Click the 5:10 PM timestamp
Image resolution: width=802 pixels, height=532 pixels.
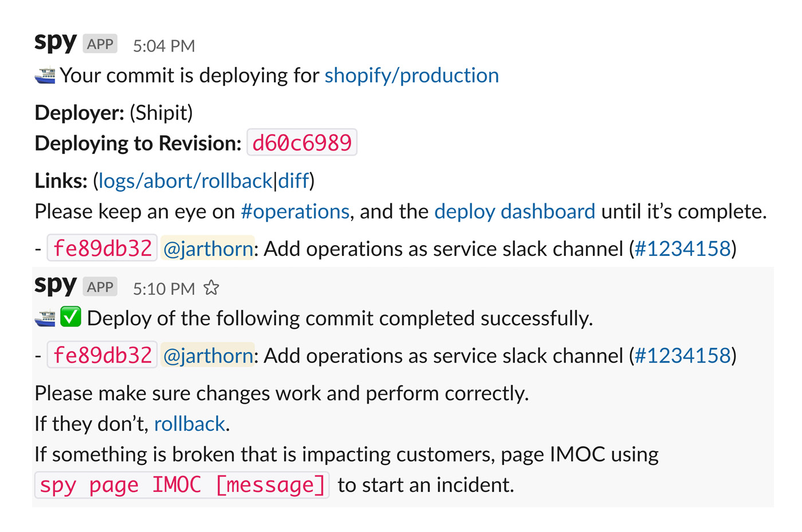click(164, 289)
